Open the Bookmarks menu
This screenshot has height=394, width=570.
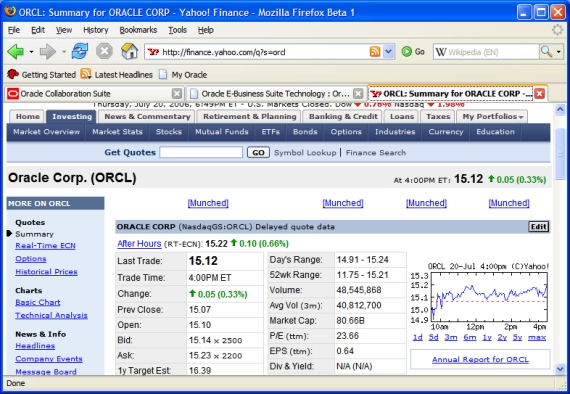click(138, 30)
